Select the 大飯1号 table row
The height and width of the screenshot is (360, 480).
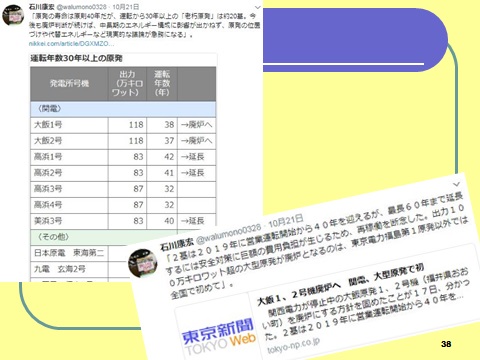click(123, 125)
